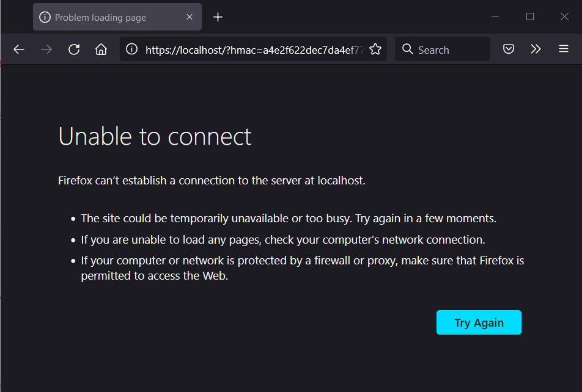Bookmark this page with the star

coord(375,49)
